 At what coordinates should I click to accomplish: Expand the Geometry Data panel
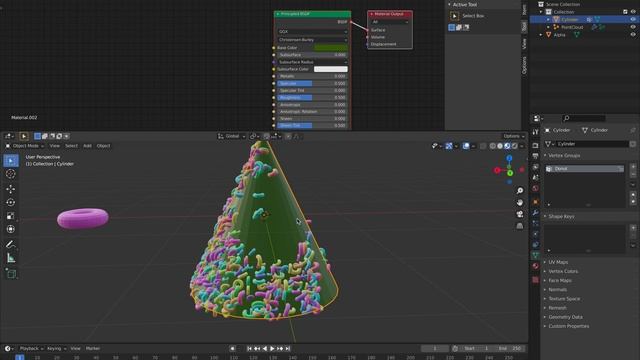(x=565, y=317)
